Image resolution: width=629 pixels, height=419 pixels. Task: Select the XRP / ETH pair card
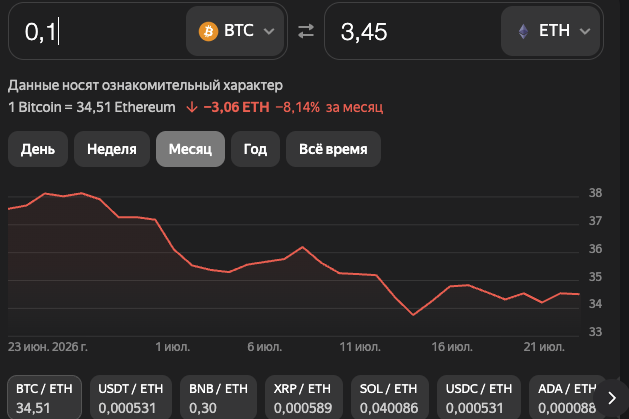point(303,397)
